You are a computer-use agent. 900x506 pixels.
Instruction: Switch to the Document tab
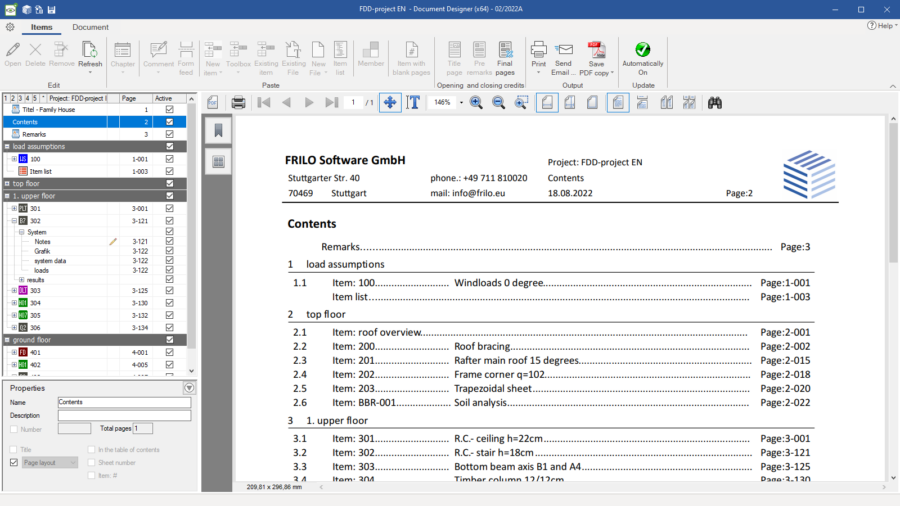[x=90, y=27]
